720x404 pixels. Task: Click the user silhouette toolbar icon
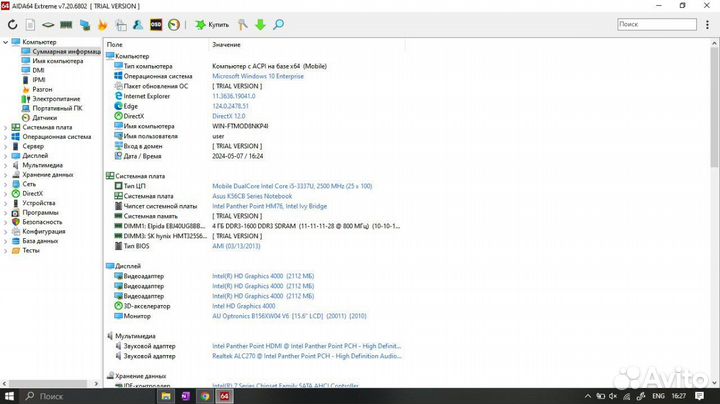click(x=138, y=25)
